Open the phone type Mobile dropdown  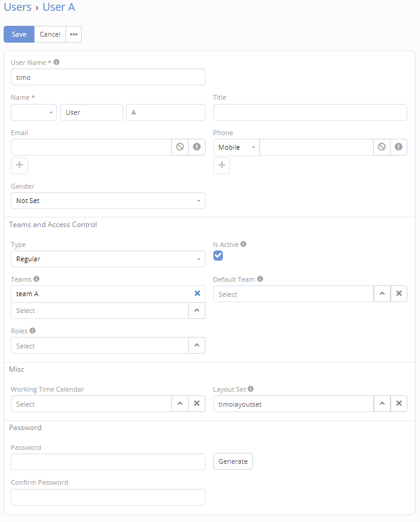pos(236,147)
